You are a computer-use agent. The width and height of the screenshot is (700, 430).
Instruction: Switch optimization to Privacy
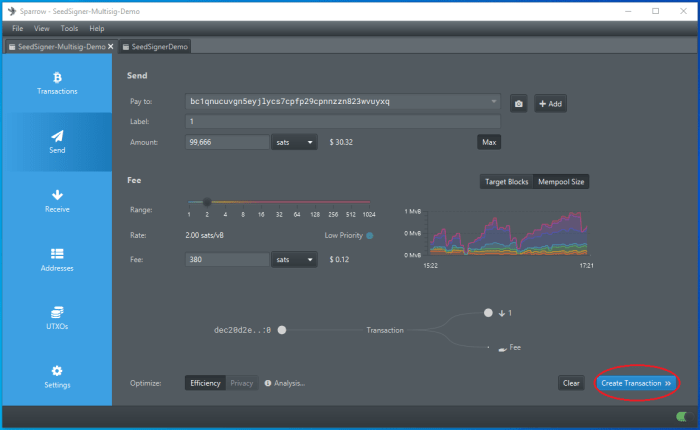tap(242, 383)
